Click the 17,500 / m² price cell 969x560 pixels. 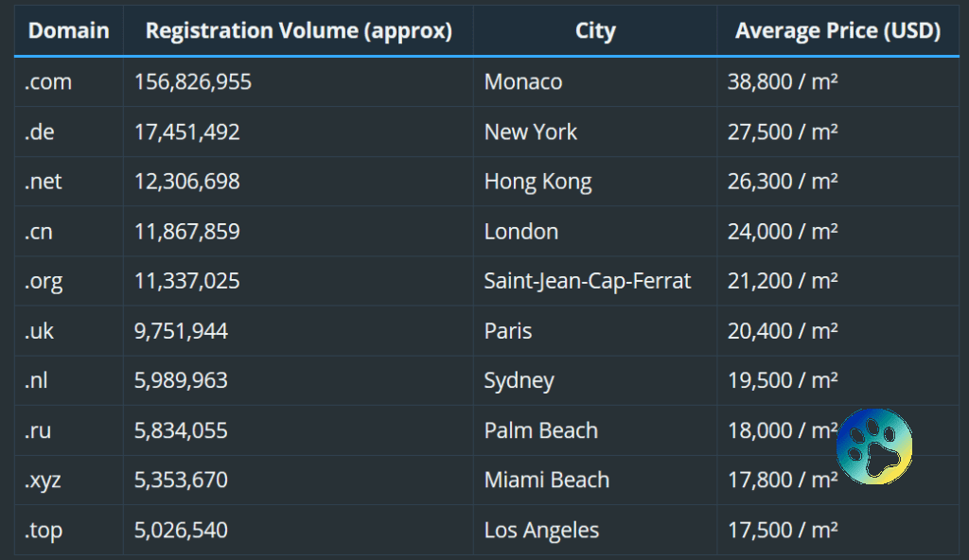pyautogui.click(x=783, y=531)
